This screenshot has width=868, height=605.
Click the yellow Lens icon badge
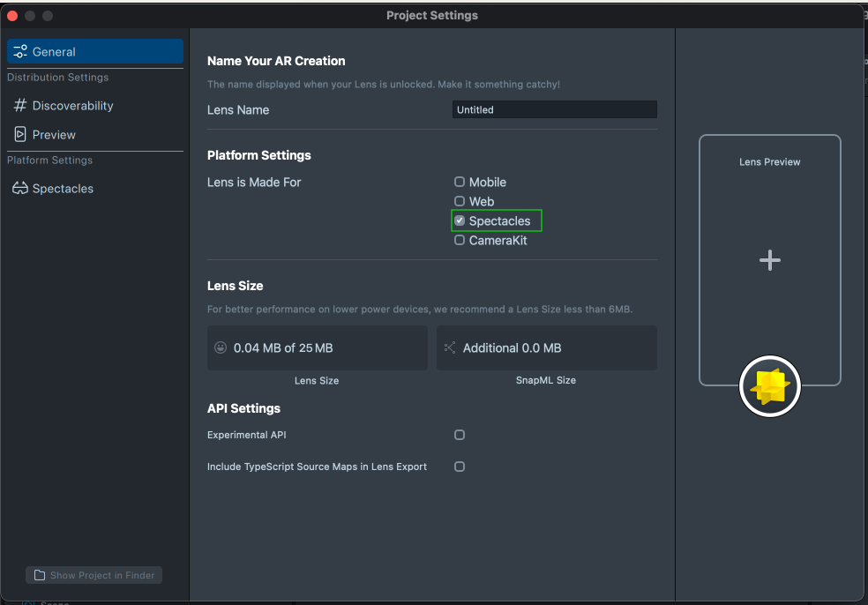tap(769, 386)
